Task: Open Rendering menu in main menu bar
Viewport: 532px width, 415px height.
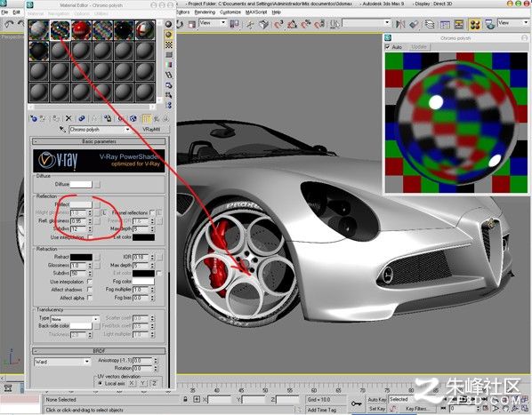Action: (205, 12)
